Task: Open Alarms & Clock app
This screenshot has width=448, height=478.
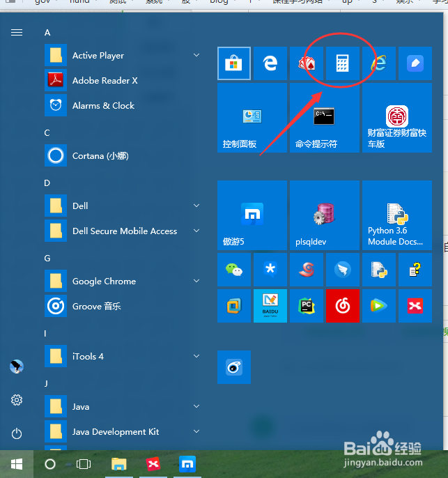Action: click(123, 105)
